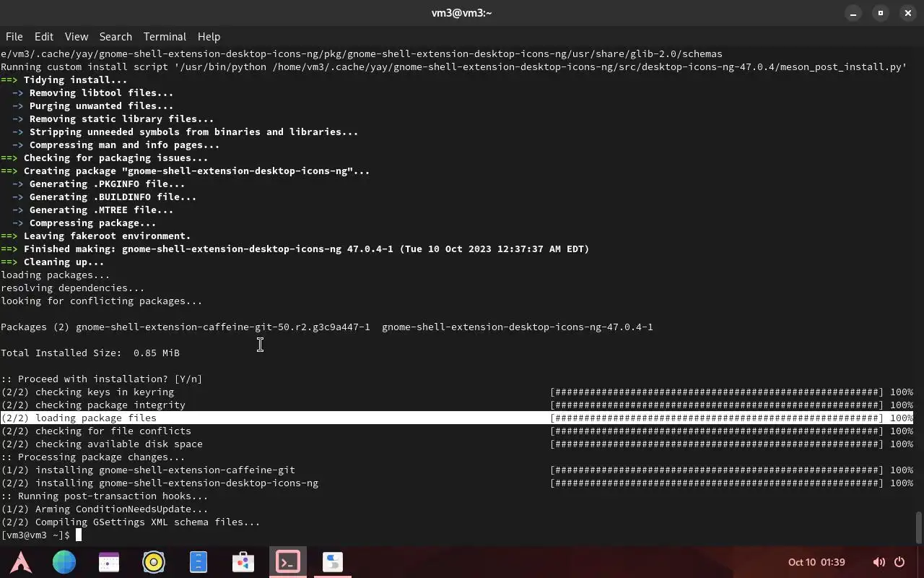
Task: Click the 'resolving dependencies...' line
Action: (73, 288)
